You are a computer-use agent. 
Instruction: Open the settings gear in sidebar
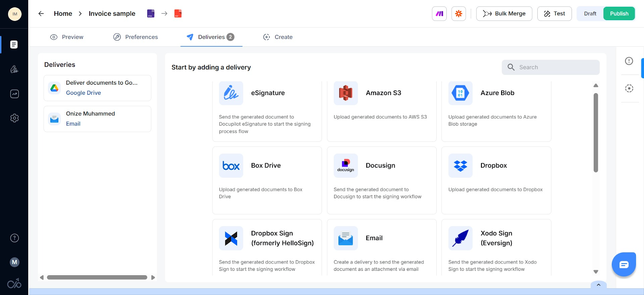click(14, 118)
